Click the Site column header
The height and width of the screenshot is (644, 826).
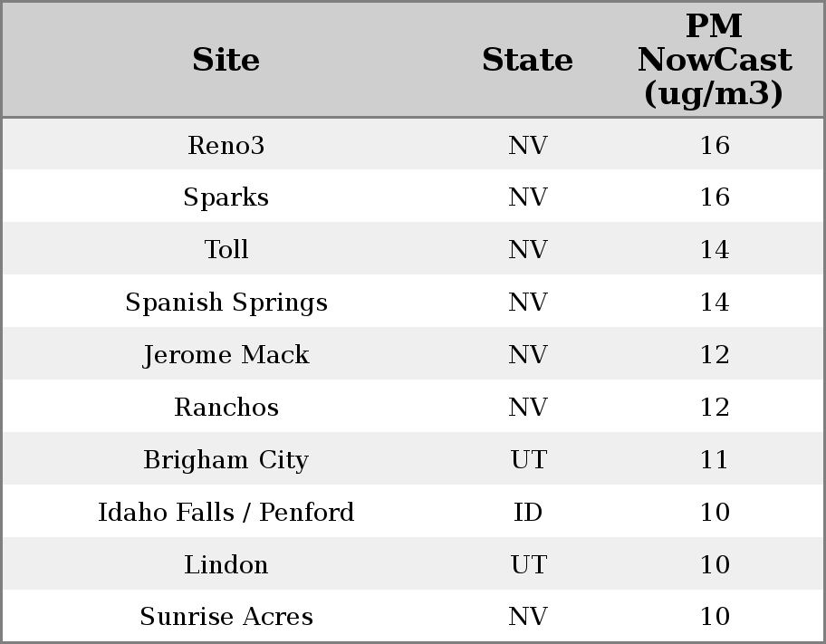click(226, 61)
